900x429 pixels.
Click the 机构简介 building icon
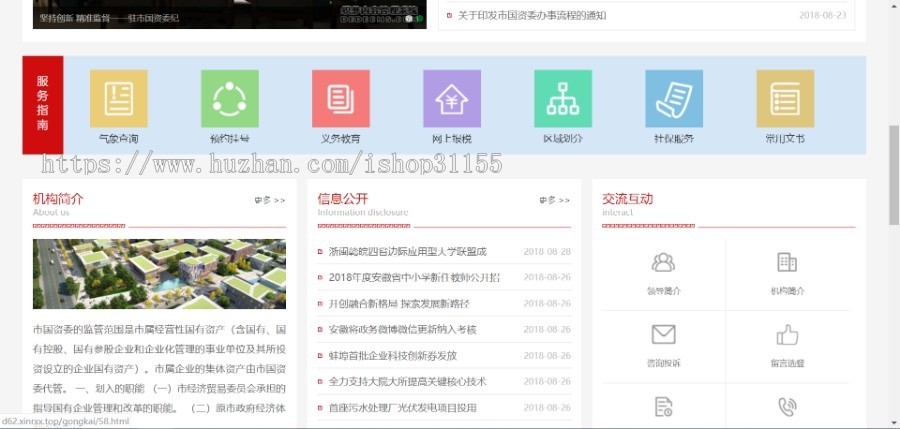point(787,262)
